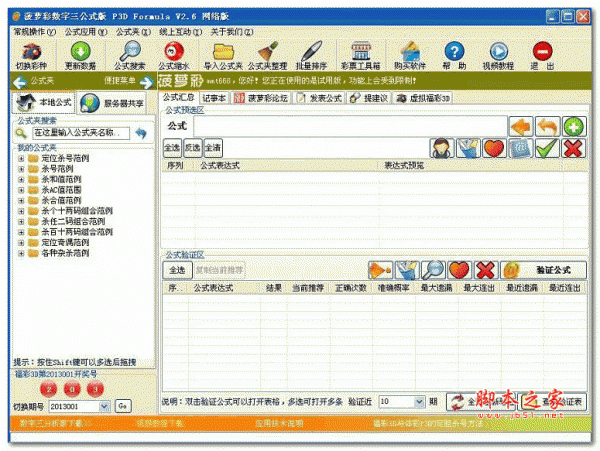Expand the 杀和值范例 folder
600x451 pixels.
[x=21, y=179]
